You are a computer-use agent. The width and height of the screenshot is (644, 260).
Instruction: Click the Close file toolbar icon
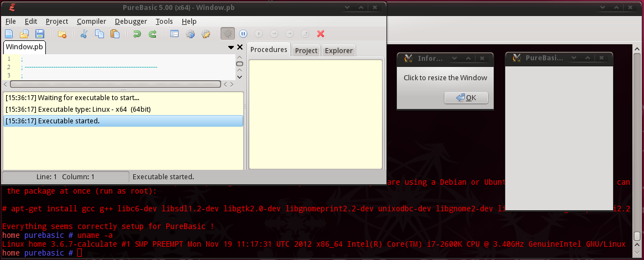[x=62, y=34]
